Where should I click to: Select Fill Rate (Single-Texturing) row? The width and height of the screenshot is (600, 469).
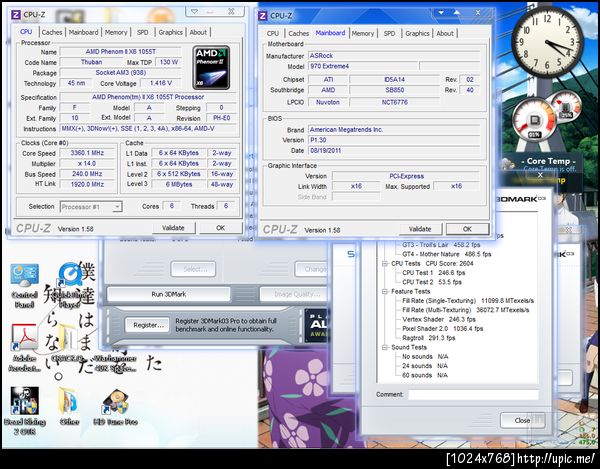point(468,301)
